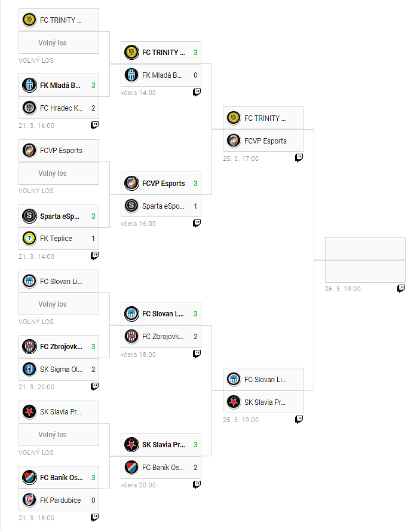This screenshot has width=420, height=531.
Task: Open the empty final match box
Action: pyautogui.click(x=365, y=260)
